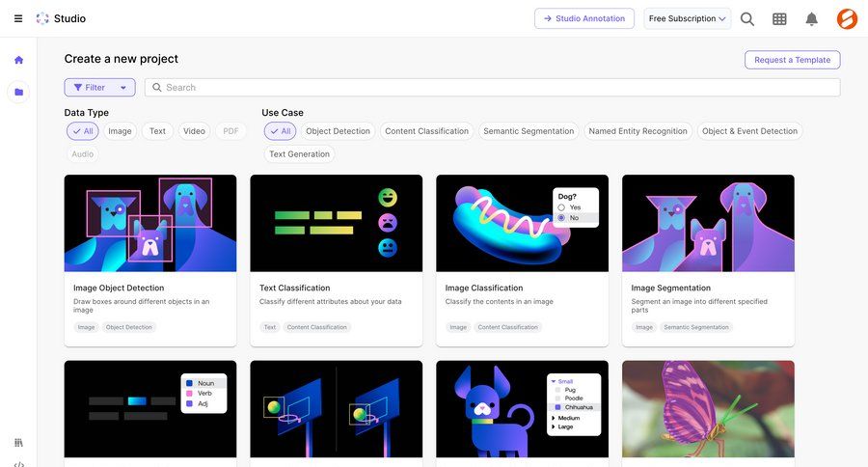Click the Image Segmentation title
The width and height of the screenshot is (868, 467).
[x=671, y=288]
